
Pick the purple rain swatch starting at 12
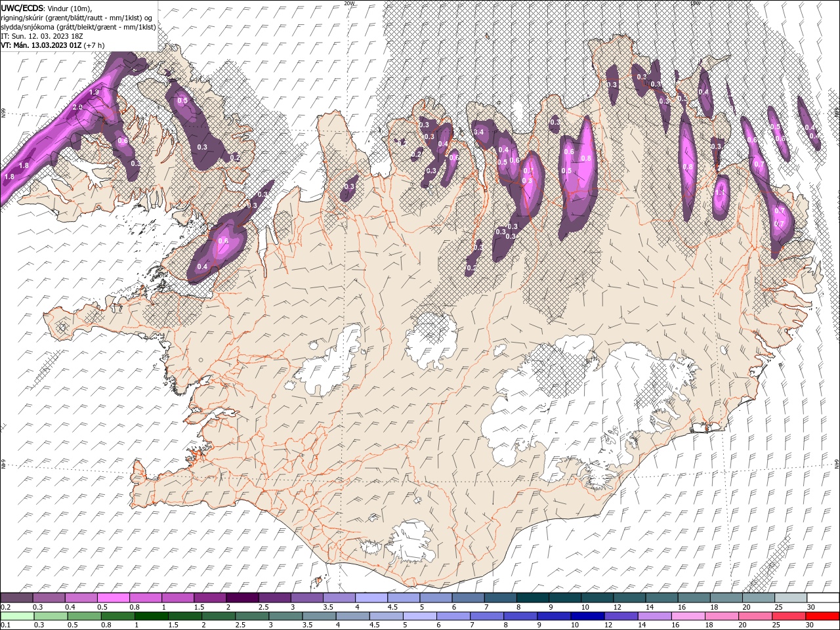pyautogui.click(x=620, y=616)
